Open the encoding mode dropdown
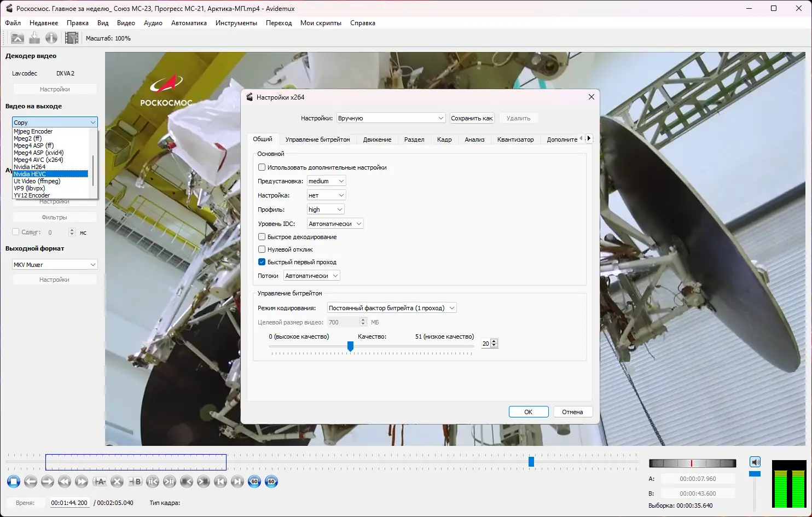 pos(392,307)
